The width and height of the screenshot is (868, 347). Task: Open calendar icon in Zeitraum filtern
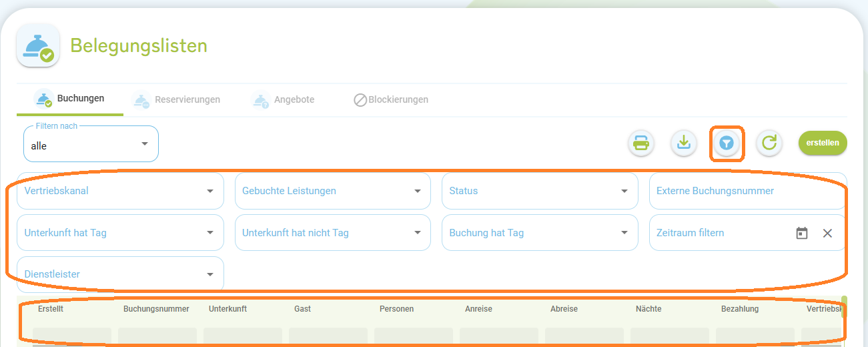(x=802, y=233)
